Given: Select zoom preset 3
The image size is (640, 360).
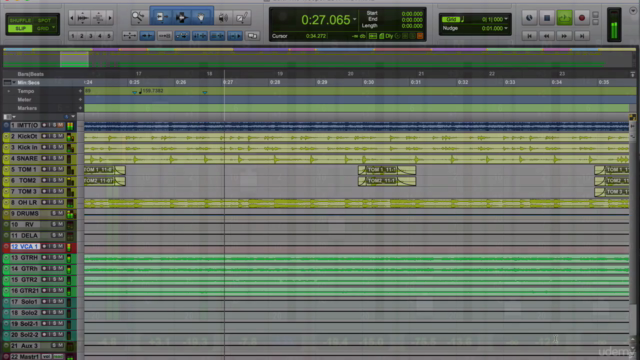Looking at the screenshot, I should point(91,36).
